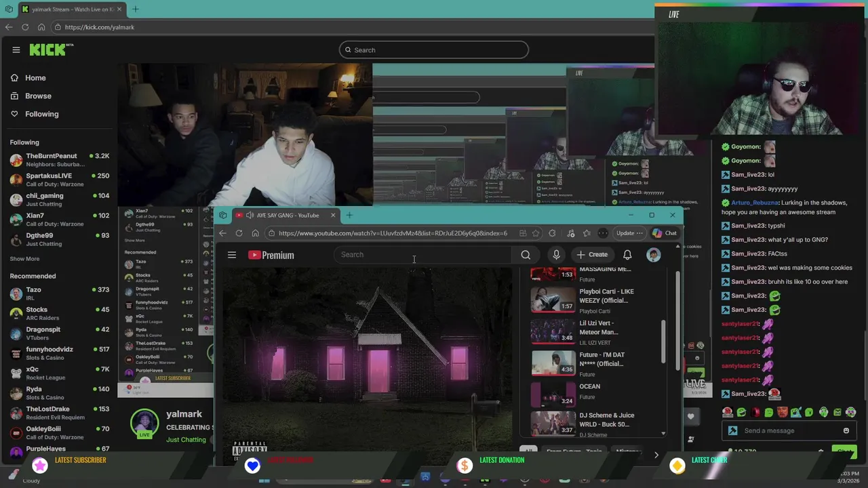Open Ryda channel avatar

coord(16,393)
